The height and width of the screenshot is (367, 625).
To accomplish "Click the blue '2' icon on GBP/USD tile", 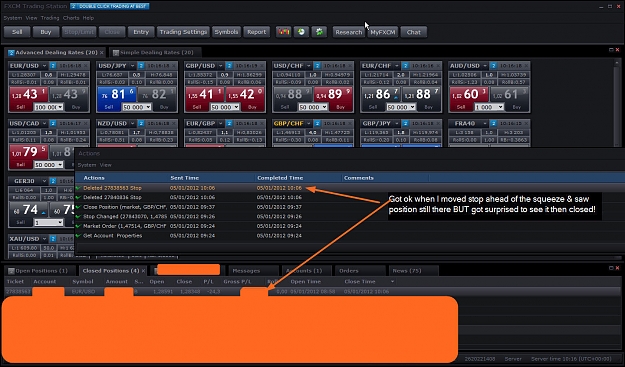I will click(x=229, y=66).
